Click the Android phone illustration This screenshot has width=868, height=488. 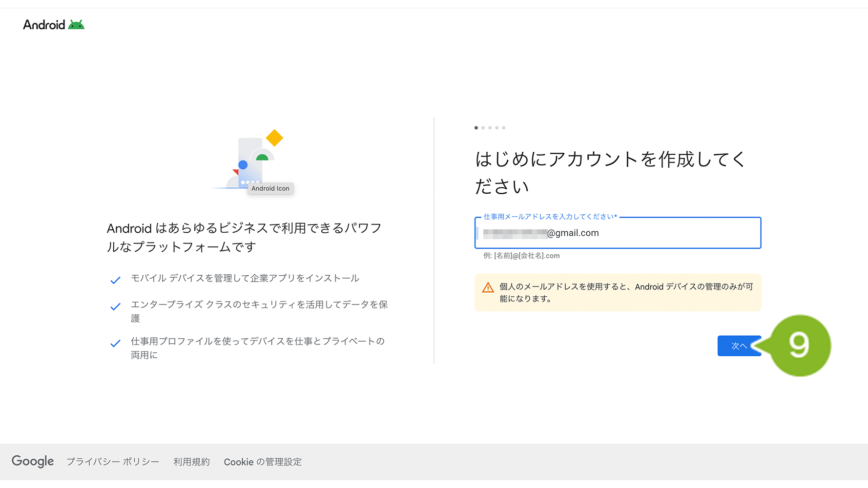point(250,163)
